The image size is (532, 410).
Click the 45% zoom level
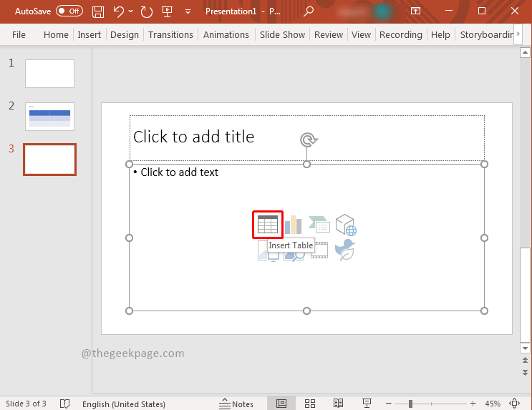pyautogui.click(x=493, y=404)
